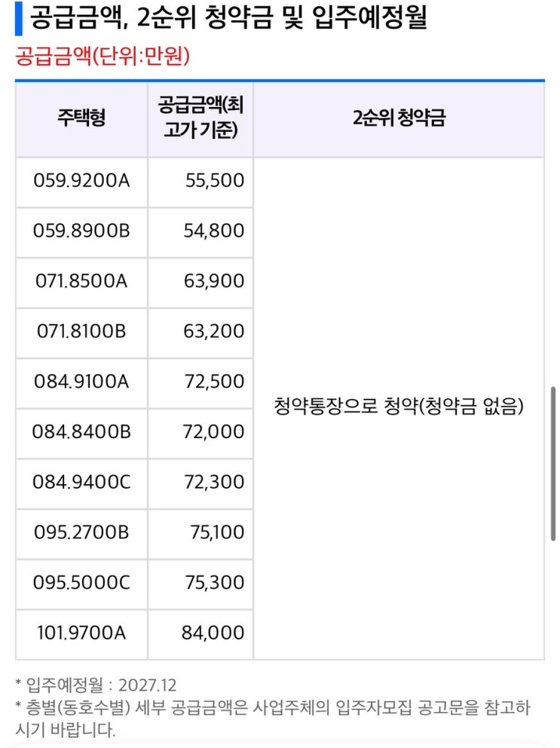Screen dimensions: 560x748
Task: Select the 071.8500A housing type cell
Action: [x=81, y=281]
